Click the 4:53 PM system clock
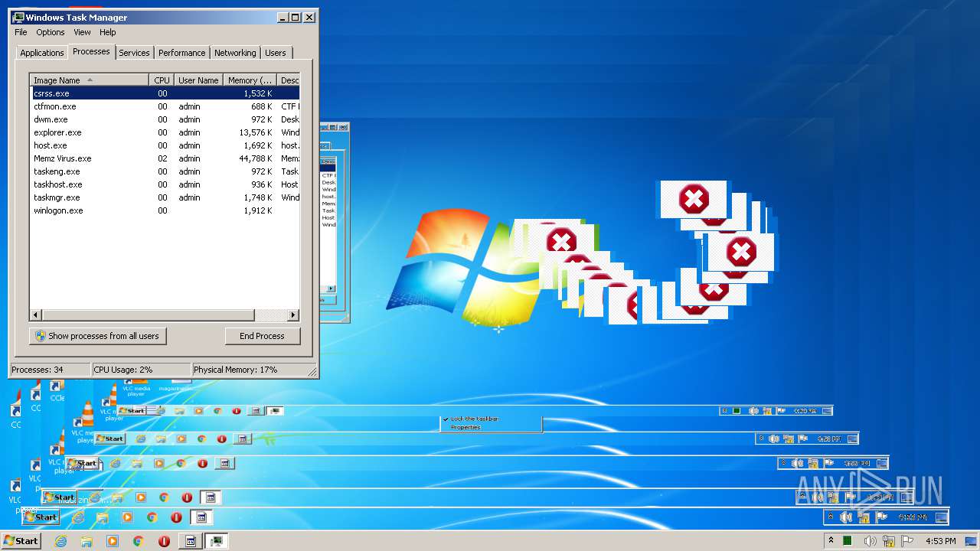980x551 pixels. (940, 541)
